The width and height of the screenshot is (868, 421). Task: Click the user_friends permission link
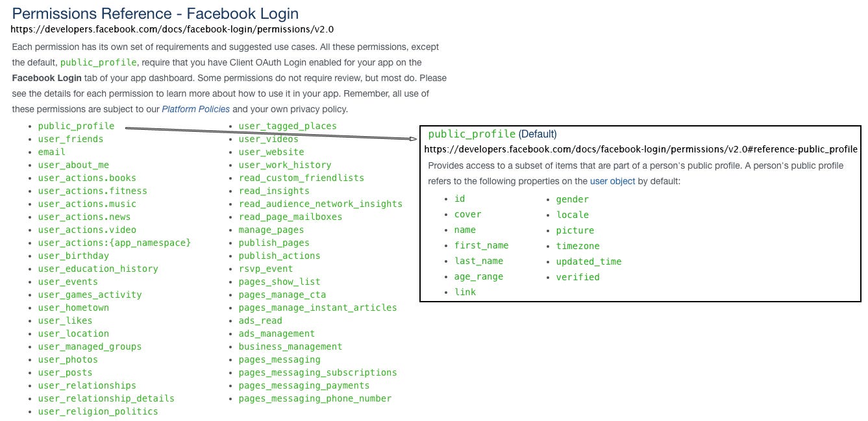pos(70,139)
